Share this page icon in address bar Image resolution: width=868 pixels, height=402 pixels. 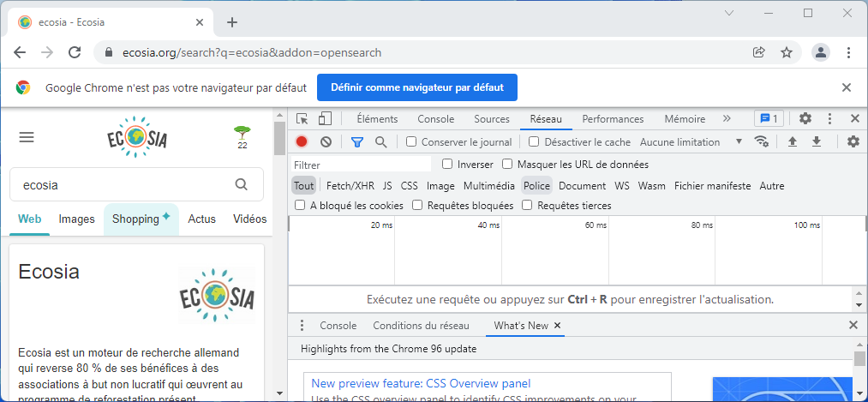click(x=759, y=52)
